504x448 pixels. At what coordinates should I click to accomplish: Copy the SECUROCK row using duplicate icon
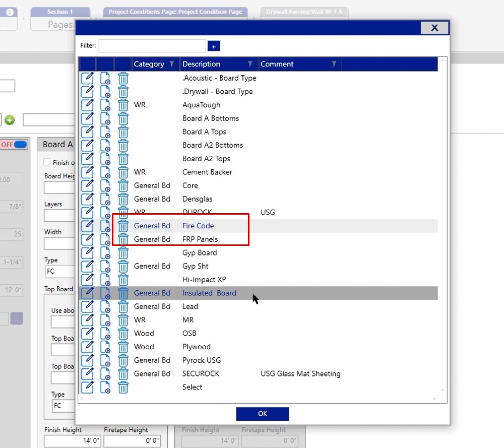(x=105, y=374)
